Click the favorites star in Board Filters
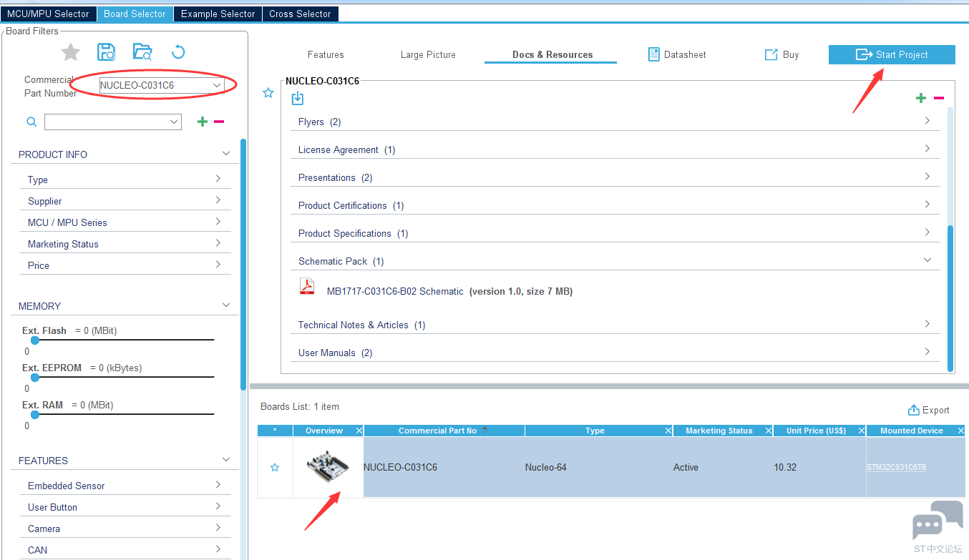 point(70,51)
